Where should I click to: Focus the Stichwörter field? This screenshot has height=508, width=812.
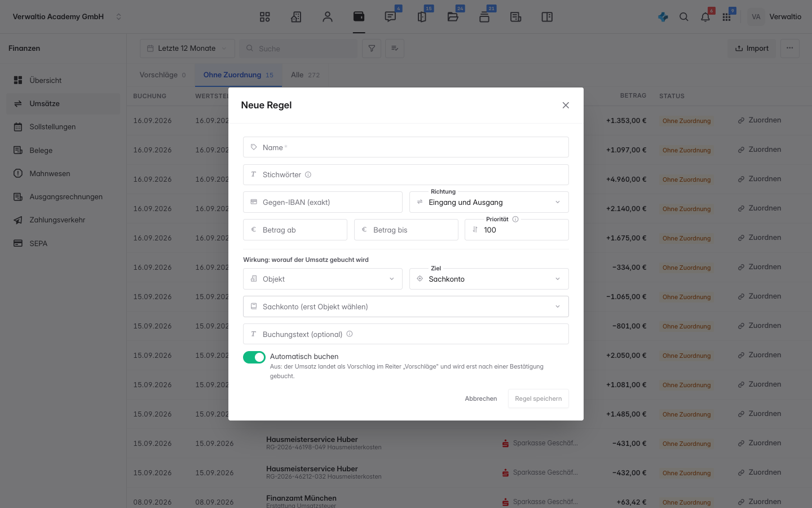[406, 174]
